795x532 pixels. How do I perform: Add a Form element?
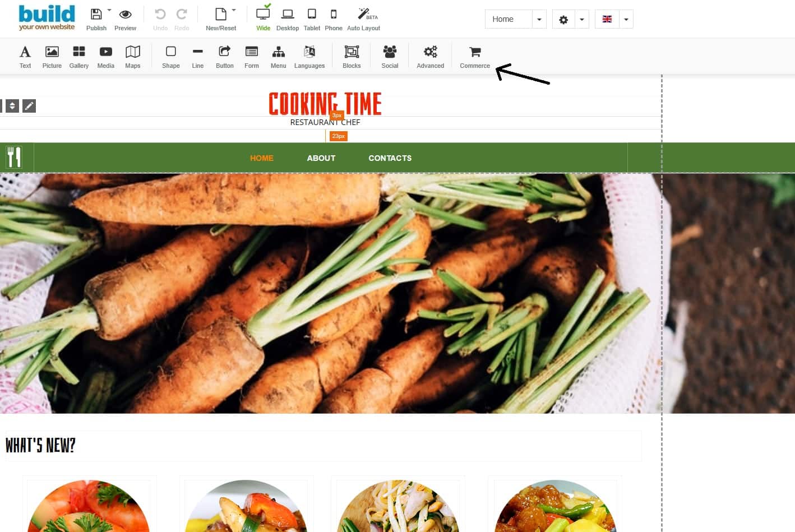pos(252,57)
